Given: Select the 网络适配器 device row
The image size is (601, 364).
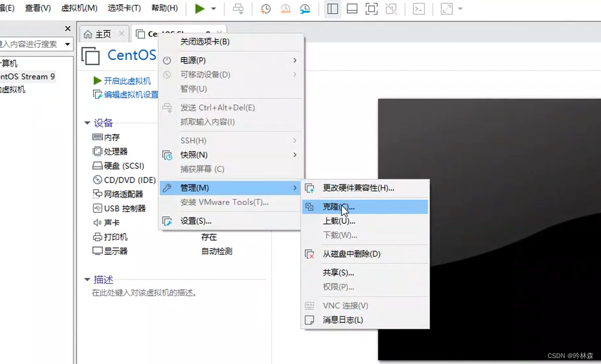Looking at the screenshot, I should click(118, 194).
